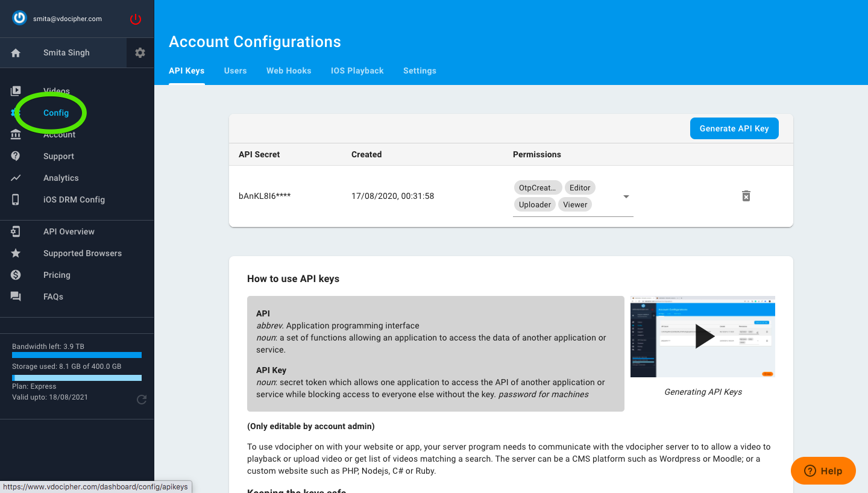The width and height of the screenshot is (868, 493).
Task: Click the Uploader permission chip
Action: (535, 204)
